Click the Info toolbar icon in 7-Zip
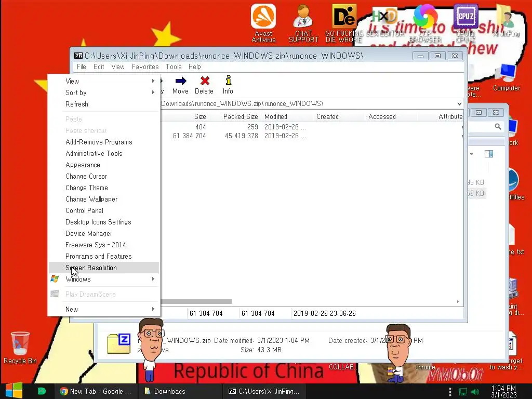The height and width of the screenshot is (399, 532). pos(228,85)
